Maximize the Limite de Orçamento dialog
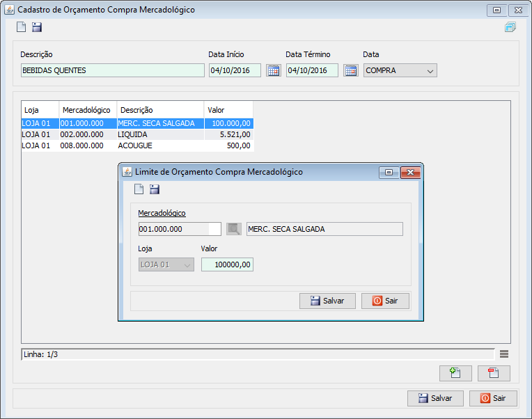 (389, 172)
